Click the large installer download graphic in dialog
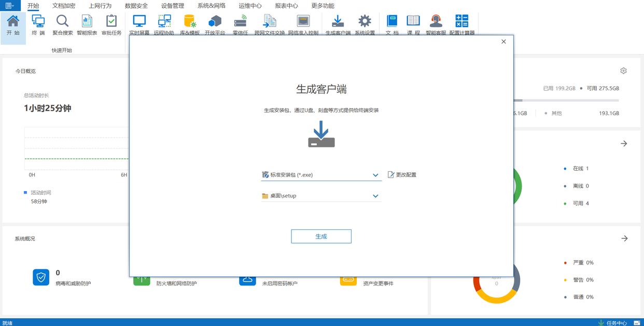 tap(321, 134)
